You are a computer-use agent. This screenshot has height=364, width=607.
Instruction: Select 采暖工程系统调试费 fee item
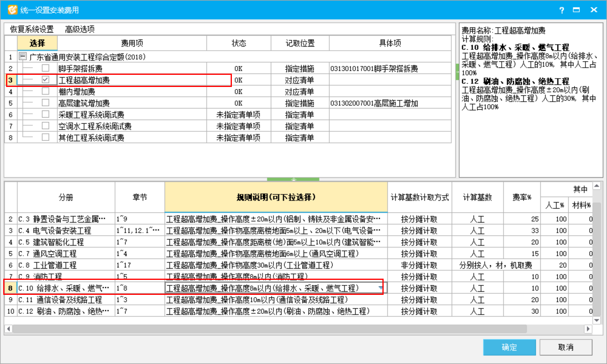[91, 114]
